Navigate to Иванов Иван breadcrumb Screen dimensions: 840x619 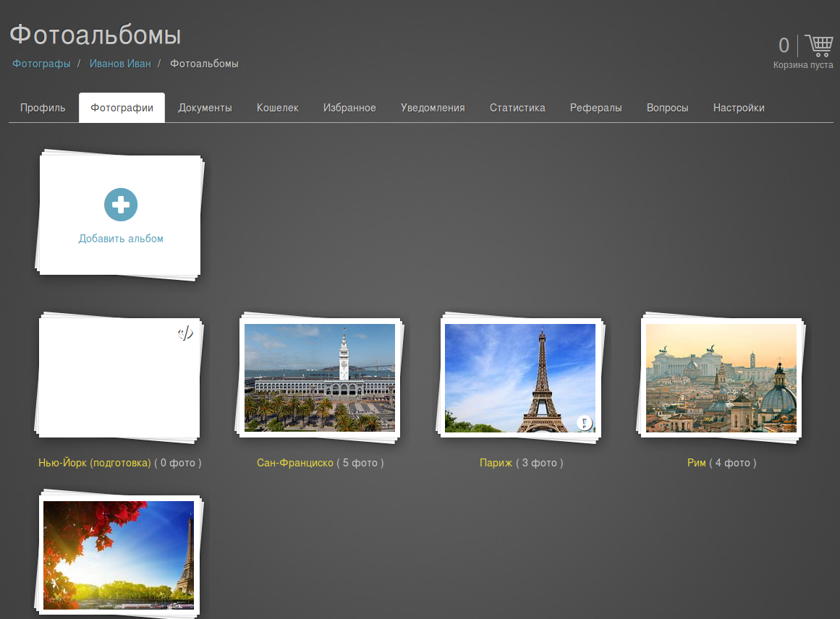point(120,64)
